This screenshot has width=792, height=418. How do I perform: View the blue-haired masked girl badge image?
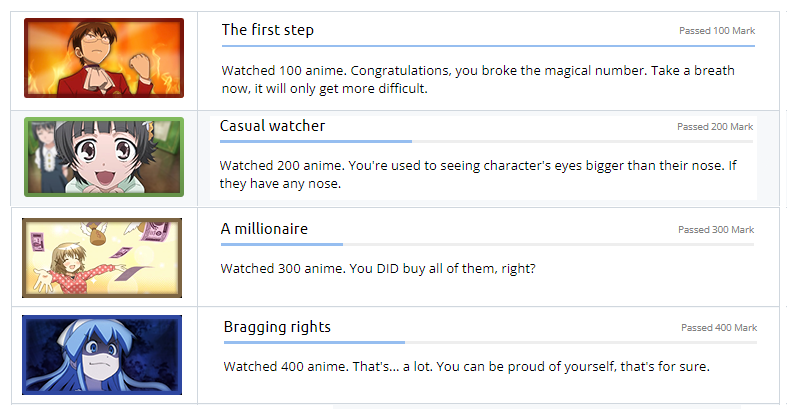(102, 355)
